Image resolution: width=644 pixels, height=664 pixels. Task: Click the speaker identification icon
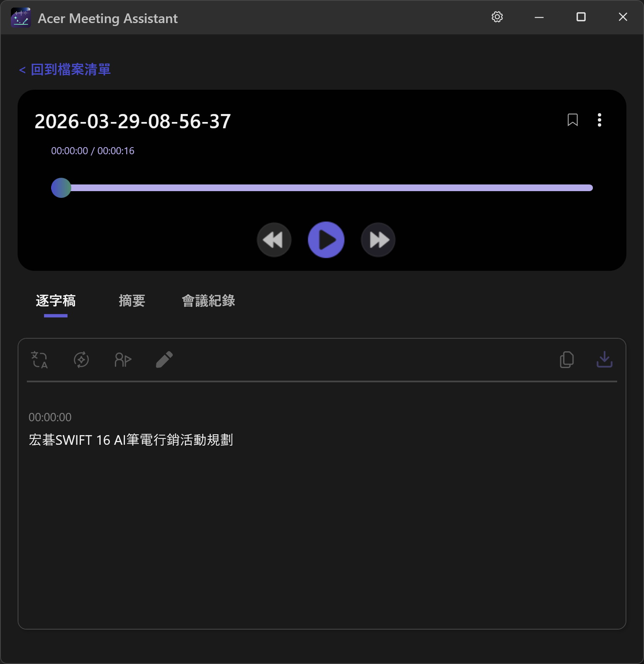click(123, 360)
